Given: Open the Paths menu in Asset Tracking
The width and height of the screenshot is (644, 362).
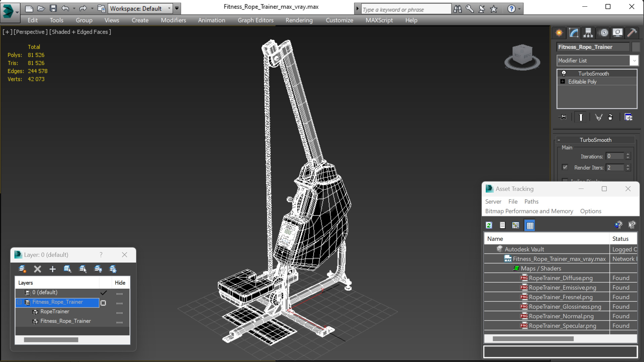Looking at the screenshot, I should click(531, 202).
